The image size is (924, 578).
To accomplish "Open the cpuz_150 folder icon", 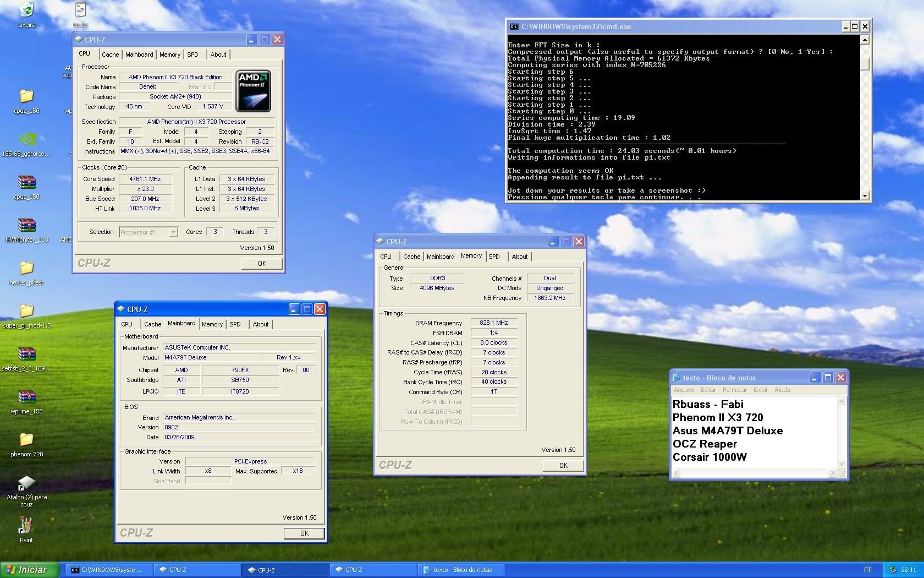I will (26, 96).
